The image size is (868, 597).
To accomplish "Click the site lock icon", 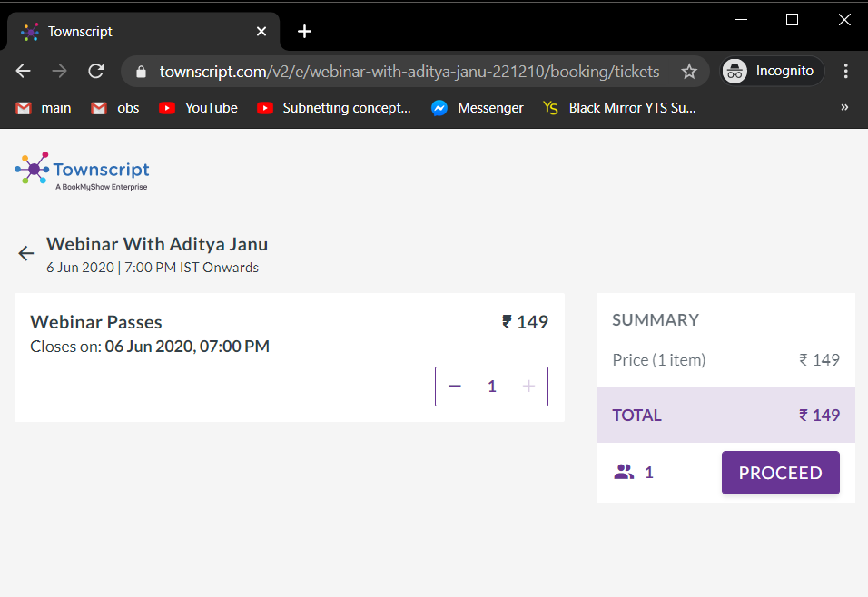I will click(140, 72).
